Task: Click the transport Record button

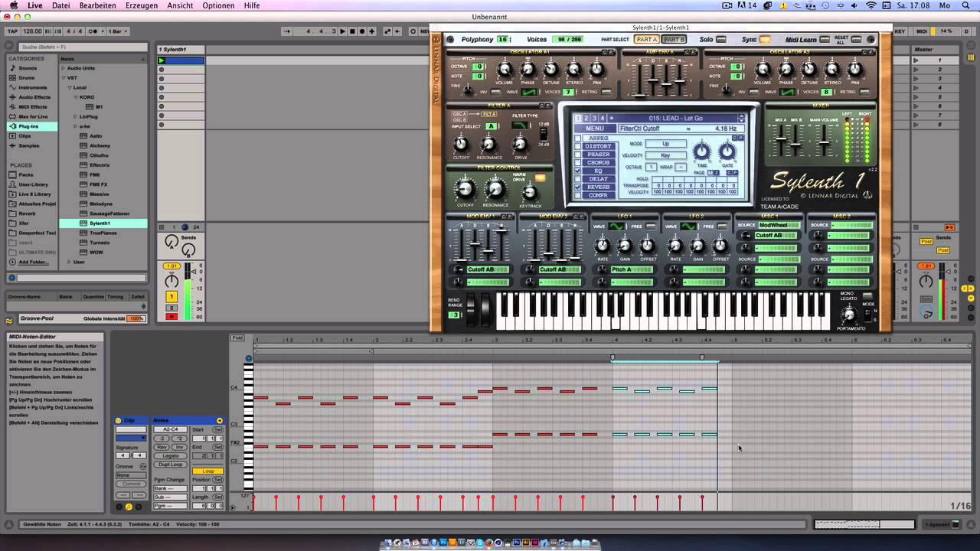Action: (362, 31)
